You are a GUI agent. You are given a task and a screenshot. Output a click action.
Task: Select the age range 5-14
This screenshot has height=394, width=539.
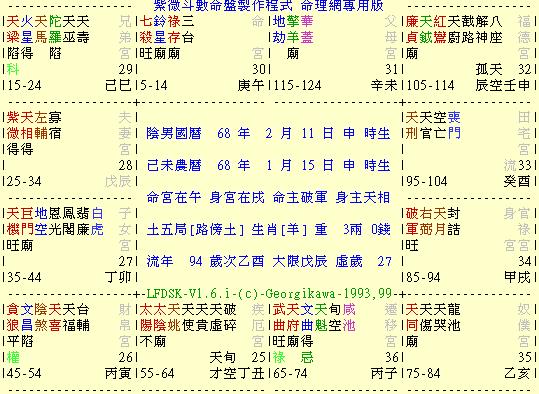154,86
